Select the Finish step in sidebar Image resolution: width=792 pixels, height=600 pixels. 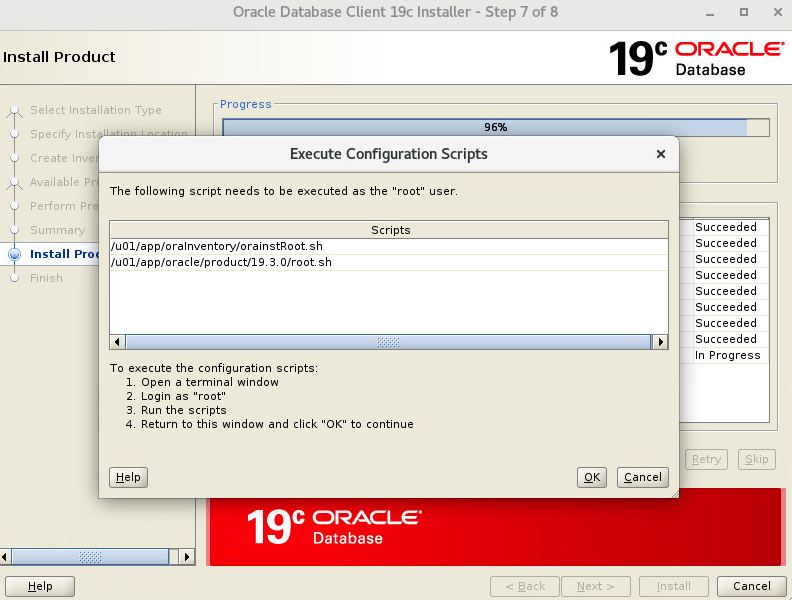tap(46, 278)
